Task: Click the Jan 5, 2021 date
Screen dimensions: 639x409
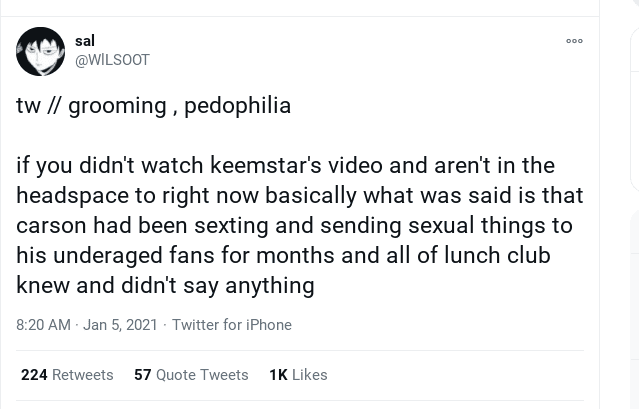Action: pos(120,325)
